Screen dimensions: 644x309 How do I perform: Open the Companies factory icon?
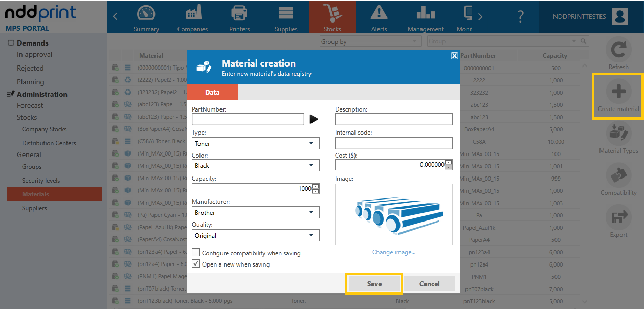pos(192,14)
